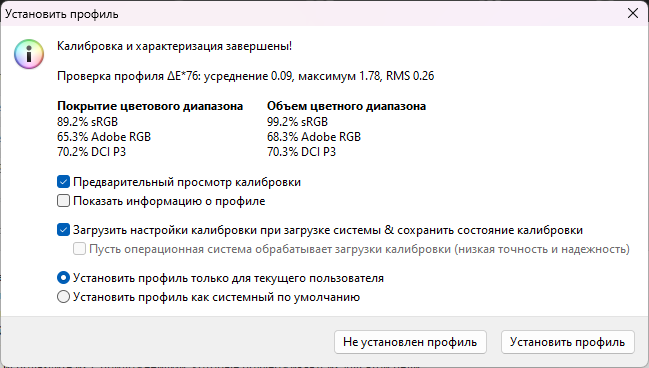Click the Проверка профиля ΔE*76 result line
The image size is (649, 368).
(245, 76)
